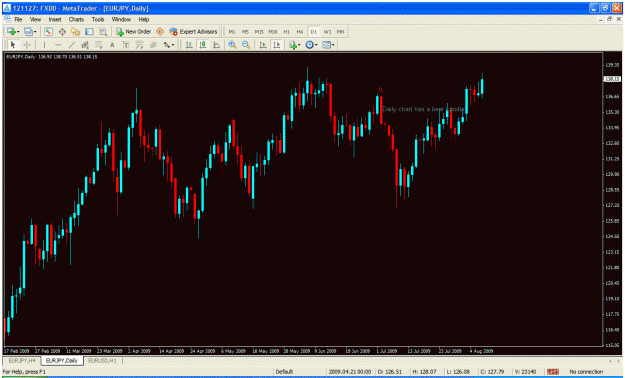The height and width of the screenshot is (378, 625).
Task: Click the New Order button
Action: click(x=134, y=32)
